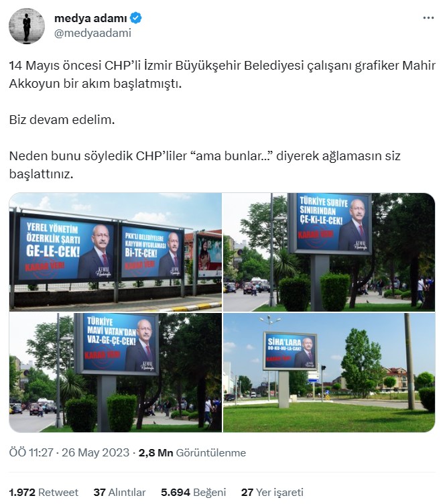Screen dimensions: 443x504
Task: Click the 26 May 2023 date
Action: (x=95, y=452)
